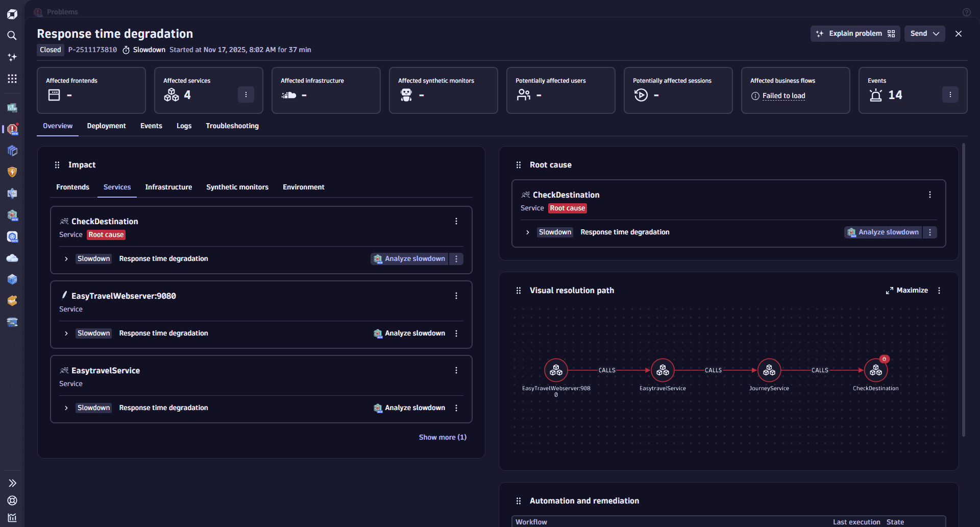Expand Slowdown event under EasyTravelWebserver:9080

click(66, 333)
